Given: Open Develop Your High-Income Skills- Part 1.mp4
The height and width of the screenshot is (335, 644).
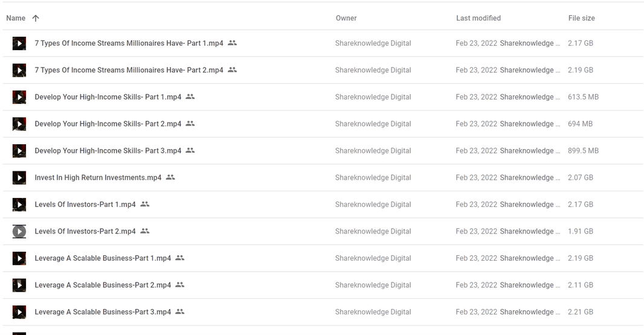Looking at the screenshot, I should tap(108, 97).
